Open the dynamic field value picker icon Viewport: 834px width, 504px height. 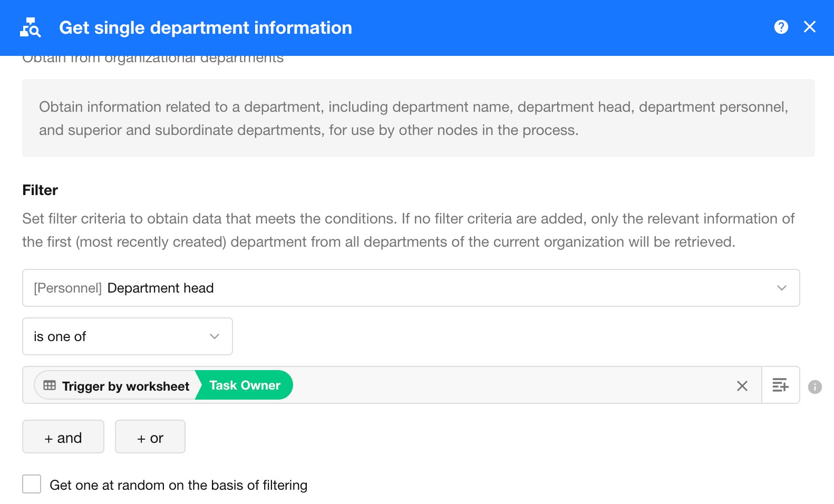(x=780, y=385)
